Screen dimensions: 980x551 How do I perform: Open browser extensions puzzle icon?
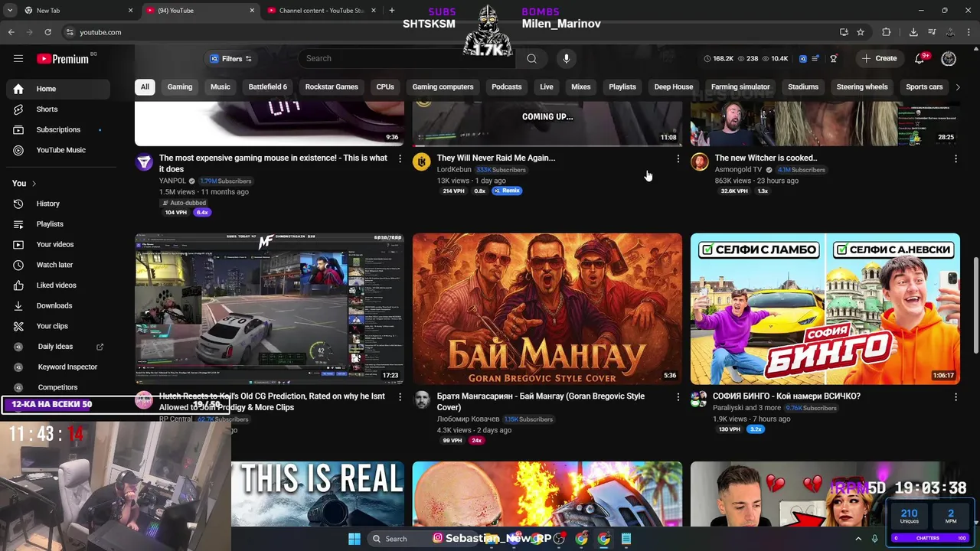(887, 32)
